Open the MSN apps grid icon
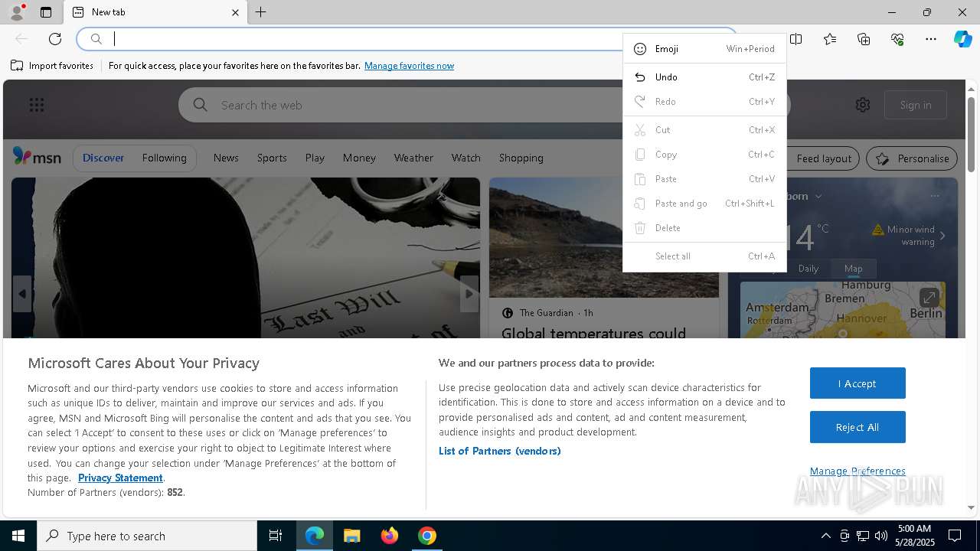 pyautogui.click(x=37, y=105)
